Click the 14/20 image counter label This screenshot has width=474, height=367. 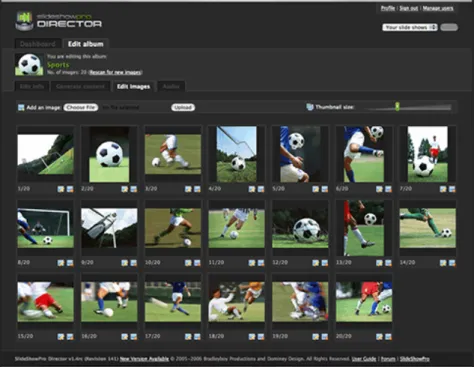click(x=407, y=263)
